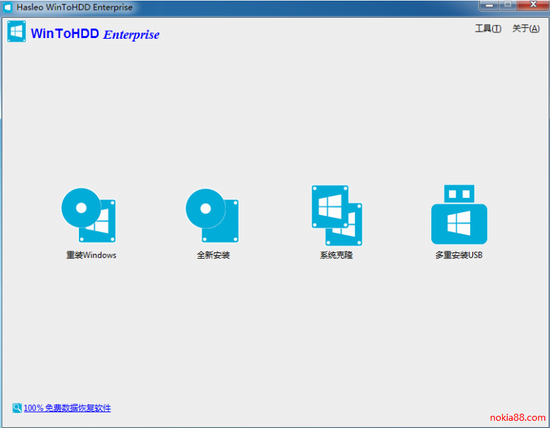Minimize the WinToHDD window
The image size is (550, 428).
[x=489, y=5]
